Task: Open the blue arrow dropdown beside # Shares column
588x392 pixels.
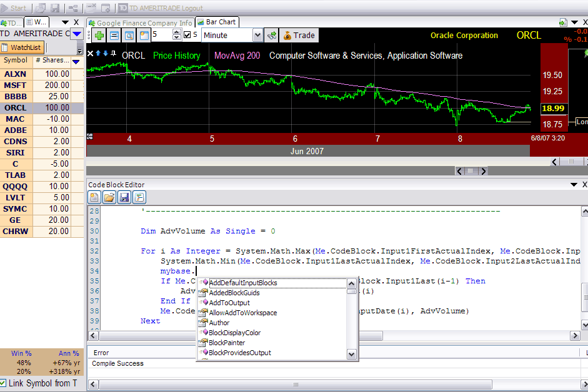Action: [x=76, y=61]
